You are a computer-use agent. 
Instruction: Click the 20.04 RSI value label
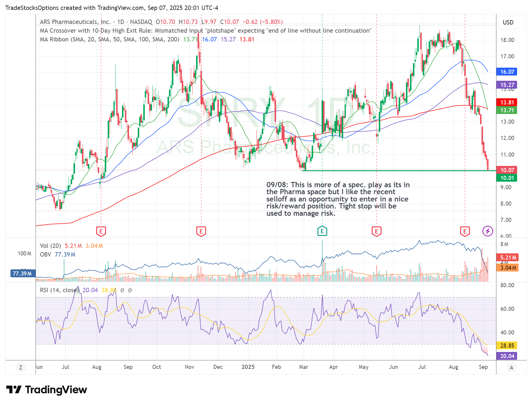pyautogui.click(x=507, y=356)
